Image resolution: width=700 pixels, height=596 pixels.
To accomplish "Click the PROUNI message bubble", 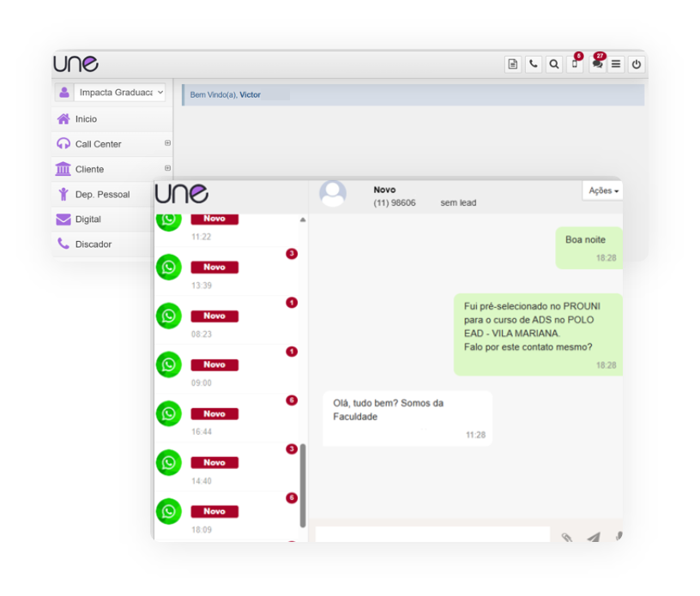I will (538, 334).
